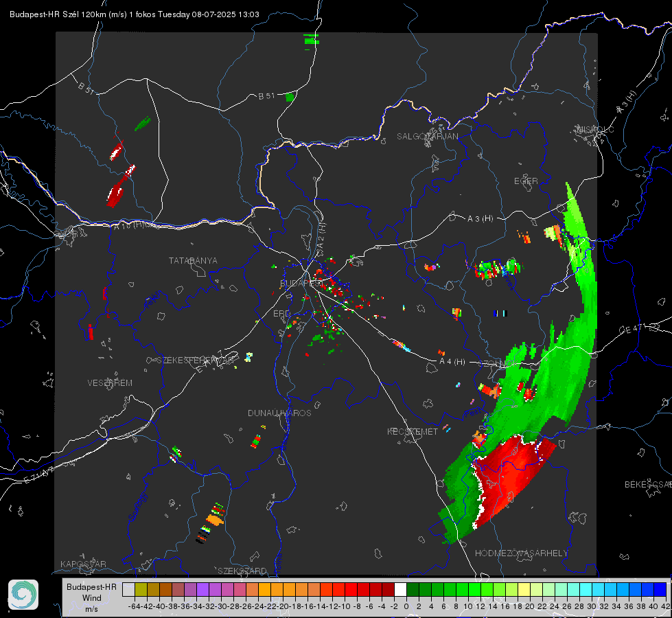Click the 42 value on the scale
The height and width of the screenshot is (618, 672).
click(665, 606)
